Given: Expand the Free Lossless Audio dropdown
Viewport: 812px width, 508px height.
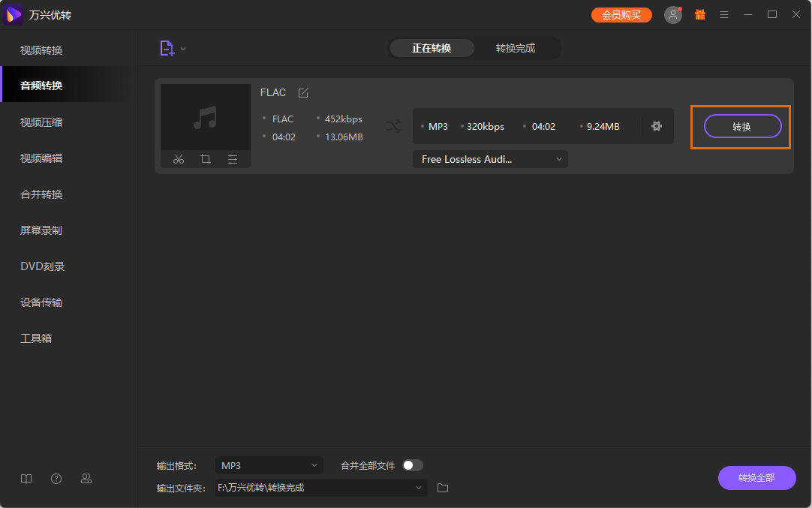Looking at the screenshot, I should point(490,159).
